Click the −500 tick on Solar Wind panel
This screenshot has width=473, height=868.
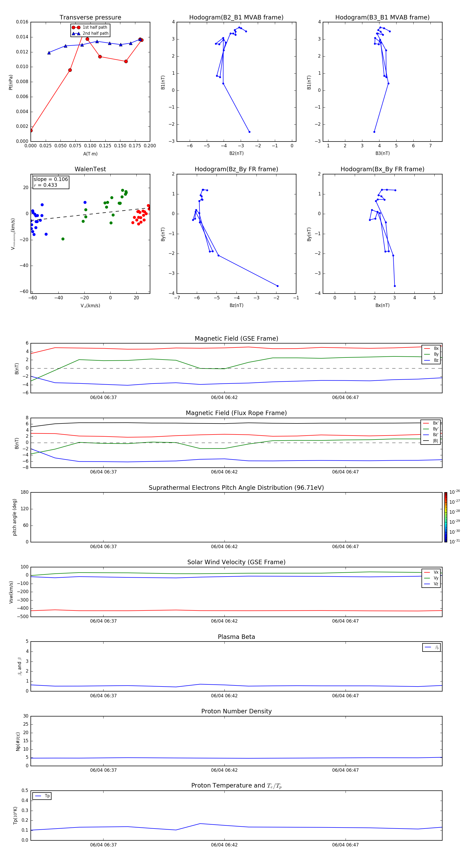click(22, 617)
